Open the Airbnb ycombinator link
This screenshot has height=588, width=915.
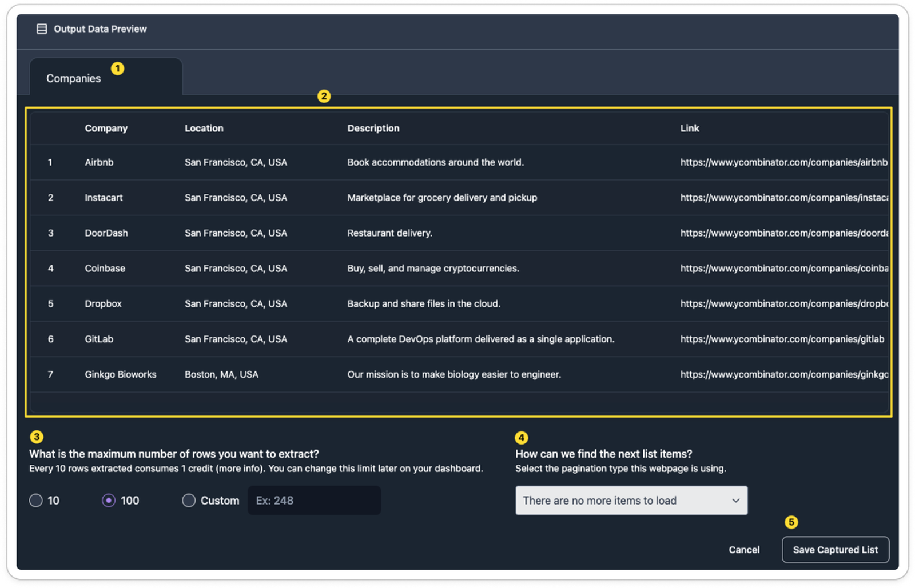pos(784,162)
